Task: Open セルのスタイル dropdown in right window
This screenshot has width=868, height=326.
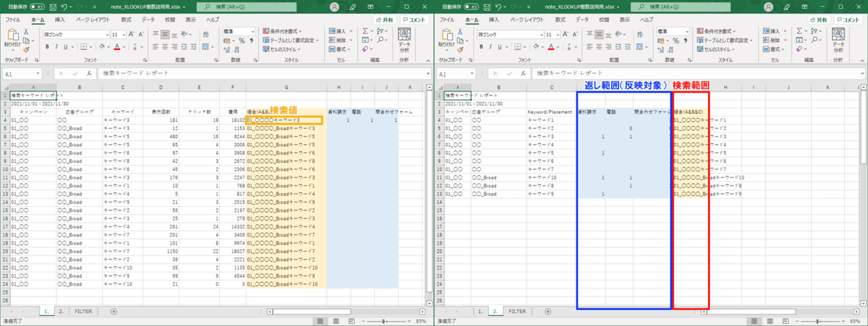Action: point(716,49)
